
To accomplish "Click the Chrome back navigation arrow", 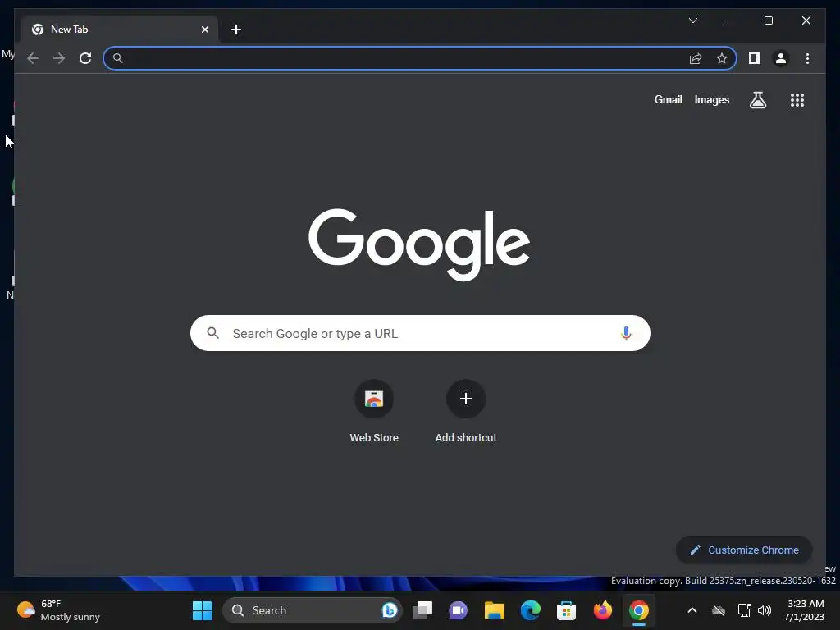I will (x=33, y=58).
